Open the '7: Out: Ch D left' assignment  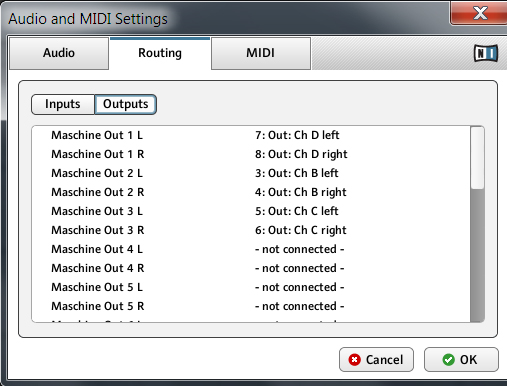click(297, 135)
